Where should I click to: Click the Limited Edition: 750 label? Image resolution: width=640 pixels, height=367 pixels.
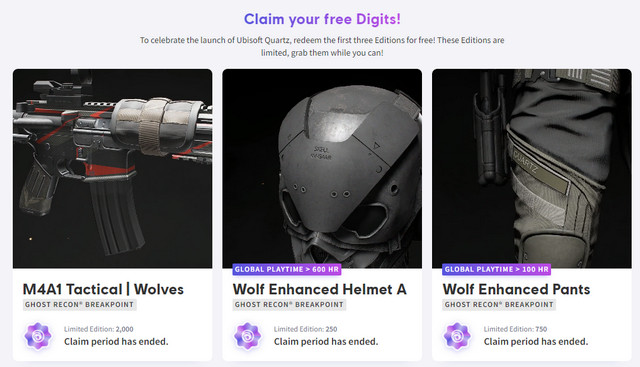515,329
